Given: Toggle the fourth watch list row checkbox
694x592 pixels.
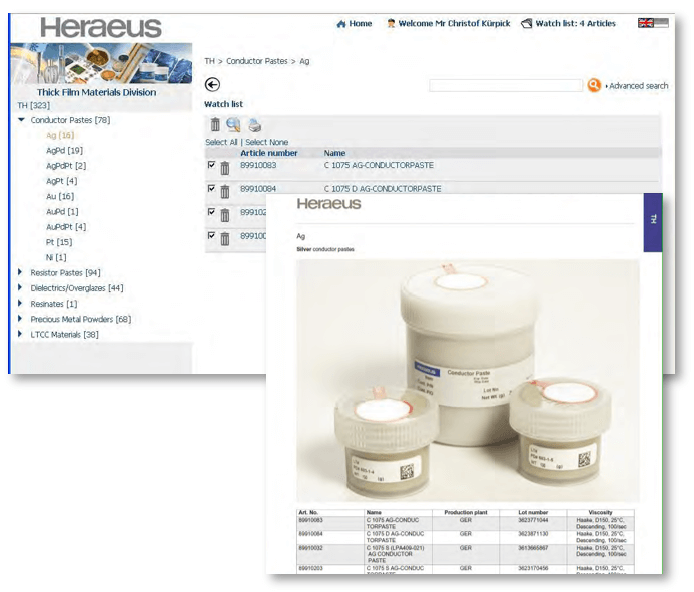Looking at the screenshot, I should (212, 235).
